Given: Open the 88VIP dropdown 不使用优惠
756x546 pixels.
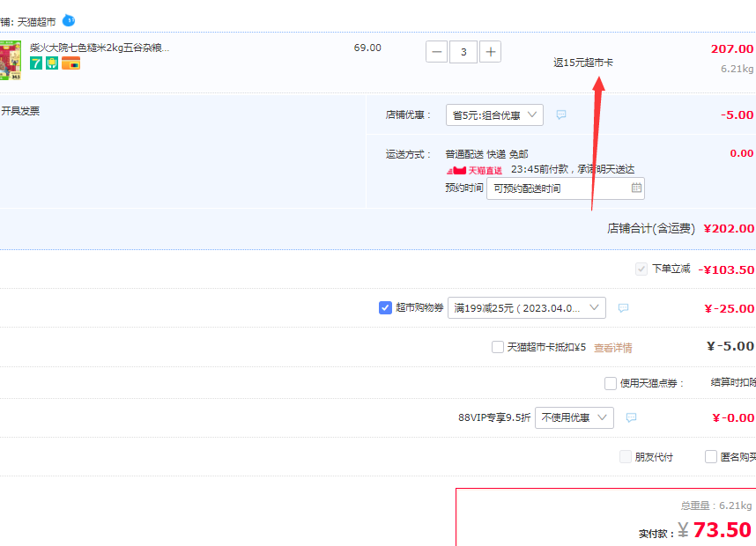Looking at the screenshot, I should 574,417.
